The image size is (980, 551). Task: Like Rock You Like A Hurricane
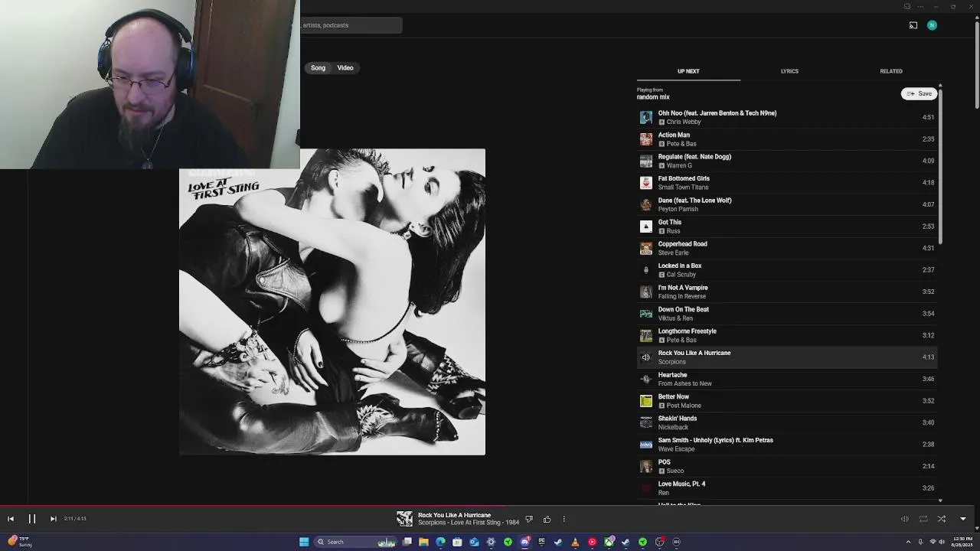(x=547, y=519)
